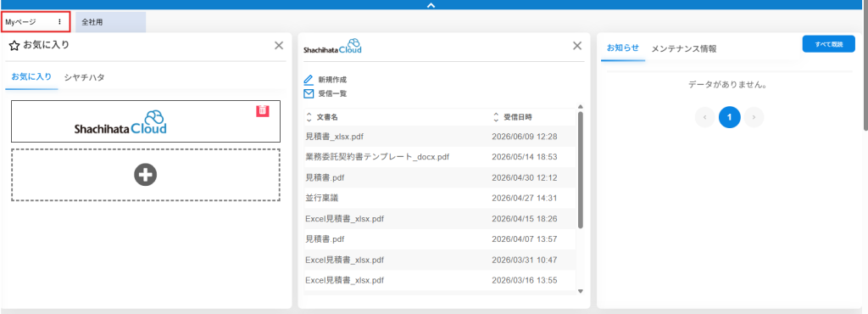Open 見積書.pdf received 2026/04/30
The height and width of the screenshot is (314, 868).
[x=440, y=177]
